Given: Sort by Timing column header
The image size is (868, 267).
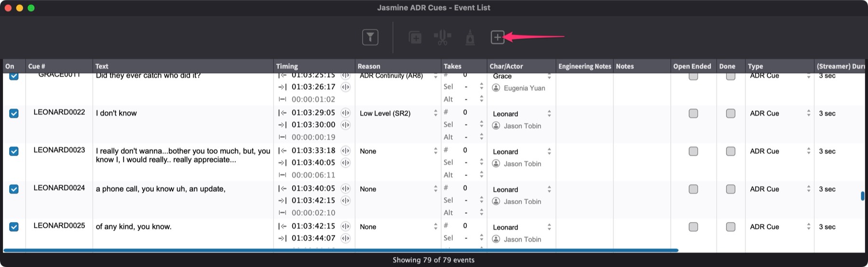Looking at the screenshot, I should click(314, 66).
